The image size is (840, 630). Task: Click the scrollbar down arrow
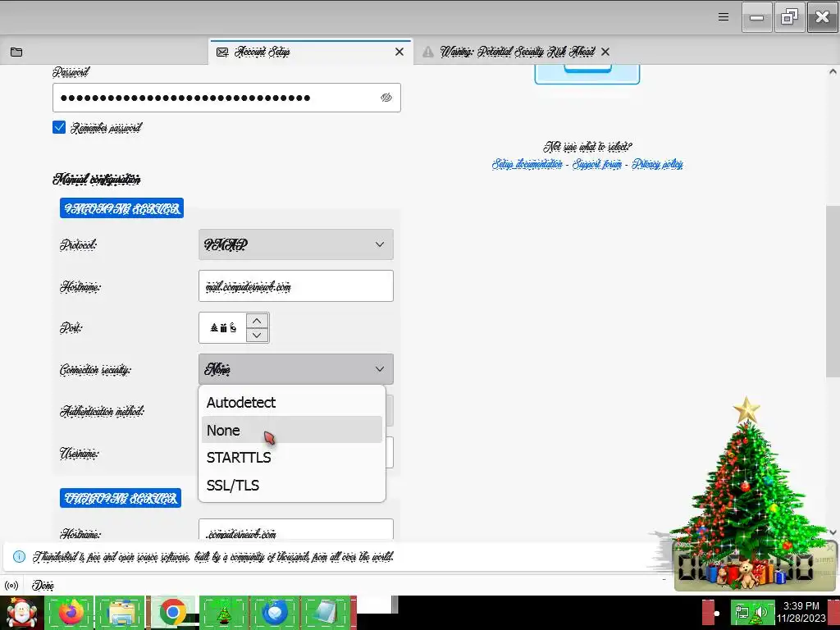point(833,532)
